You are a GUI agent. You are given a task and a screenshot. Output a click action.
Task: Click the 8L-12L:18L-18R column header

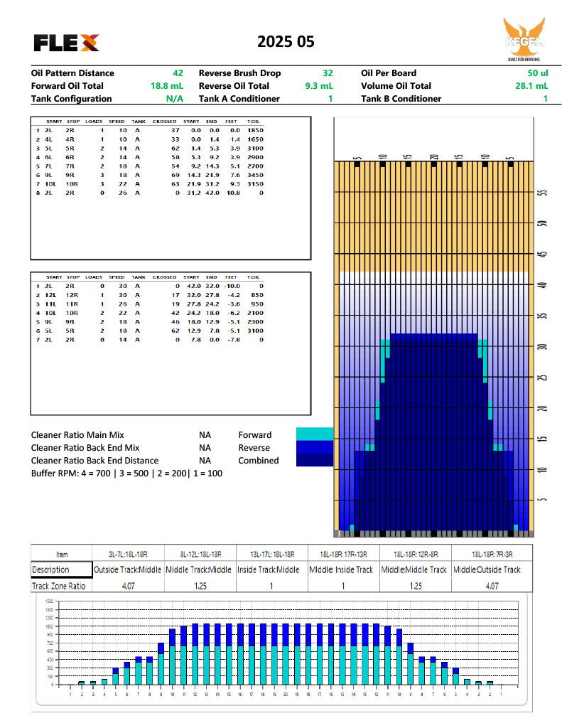(x=200, y=554)
